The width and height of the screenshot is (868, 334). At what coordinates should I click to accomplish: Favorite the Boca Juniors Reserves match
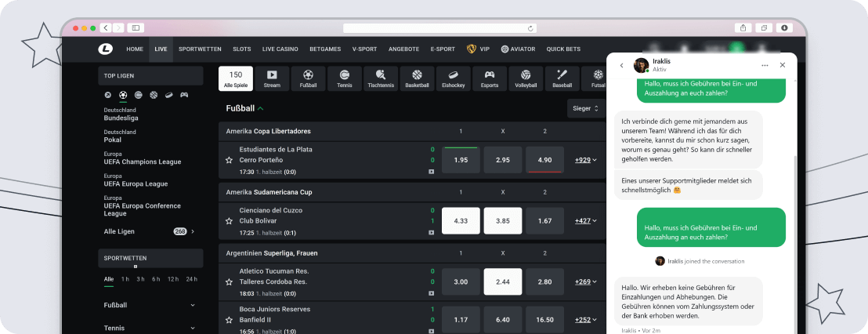point(229,320)
